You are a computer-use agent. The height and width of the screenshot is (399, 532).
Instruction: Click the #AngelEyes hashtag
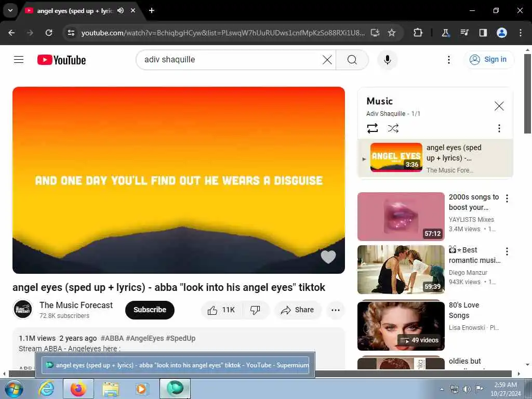[x=145, y=338]
